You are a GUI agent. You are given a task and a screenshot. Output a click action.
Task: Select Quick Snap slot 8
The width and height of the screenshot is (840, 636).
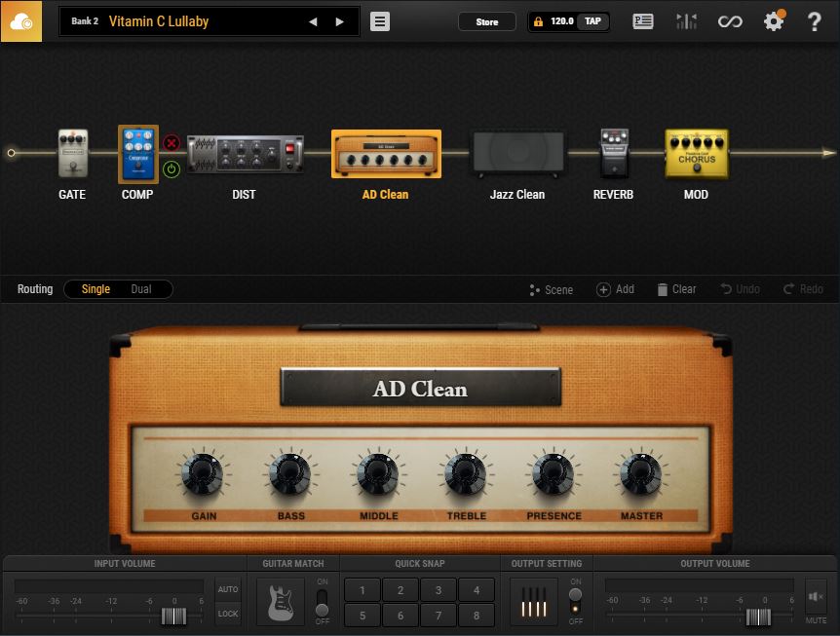(477, 616)
